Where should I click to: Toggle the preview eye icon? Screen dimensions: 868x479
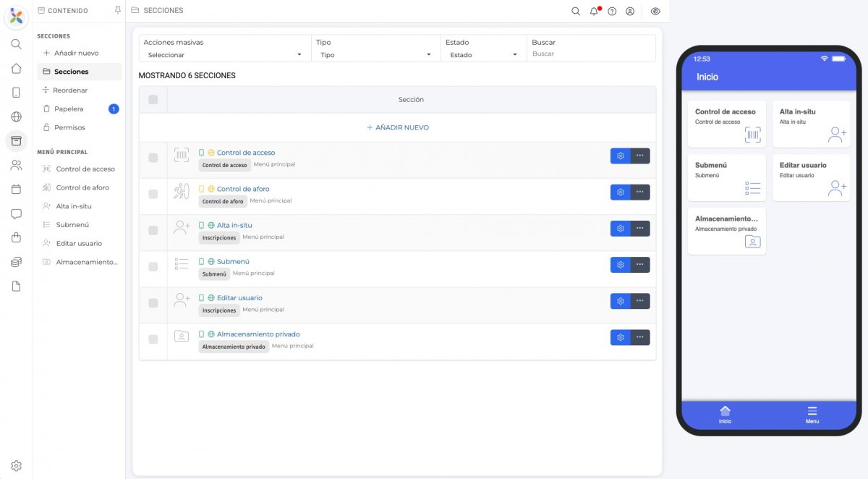tap(655, 11)
